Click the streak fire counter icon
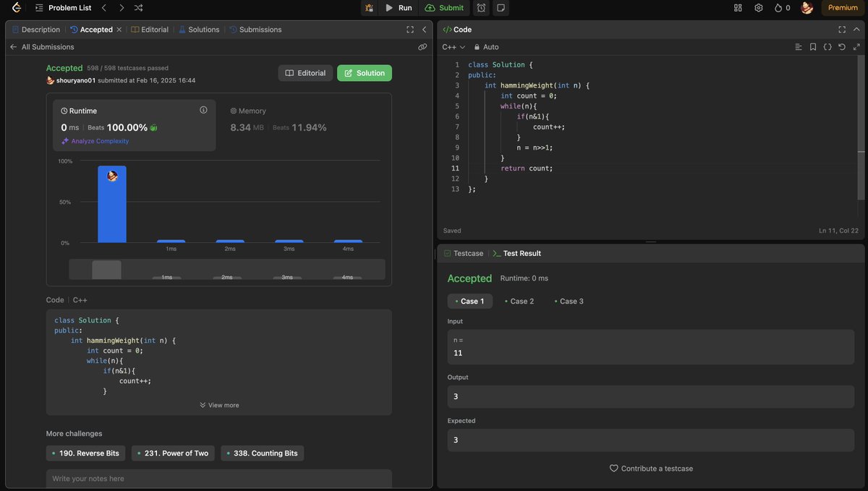This screenshot has height=491, width=868. [x=782, y=8]
